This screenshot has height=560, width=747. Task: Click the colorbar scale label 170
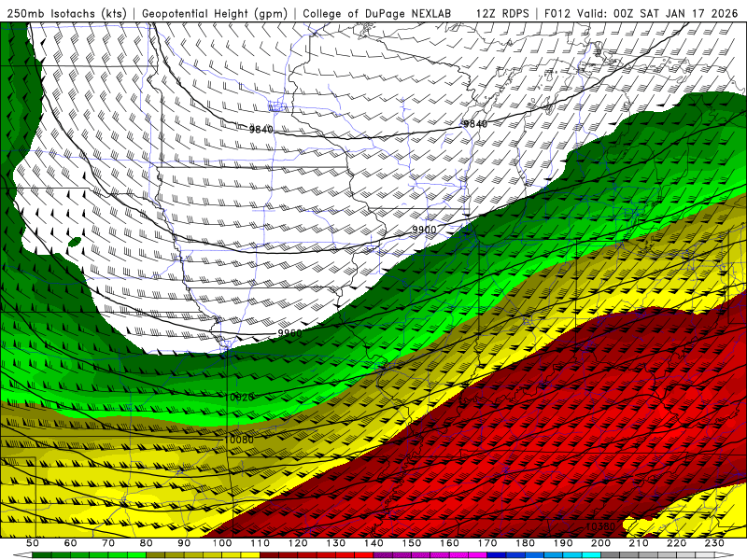[x=487, y=543]
